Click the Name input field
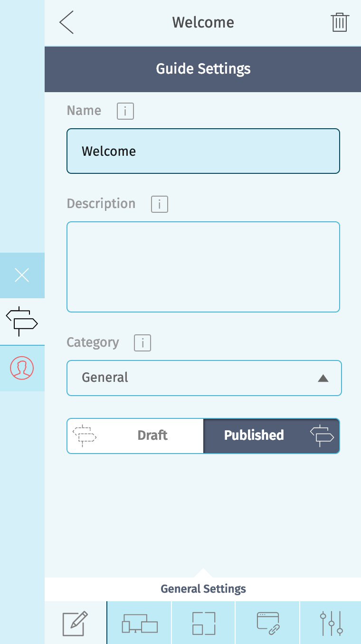Screen dimensions: 361x644 203,151
